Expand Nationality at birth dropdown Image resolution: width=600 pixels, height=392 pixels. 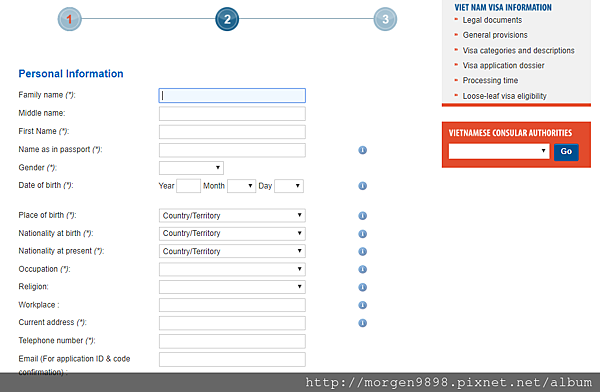tap(232, 234)
